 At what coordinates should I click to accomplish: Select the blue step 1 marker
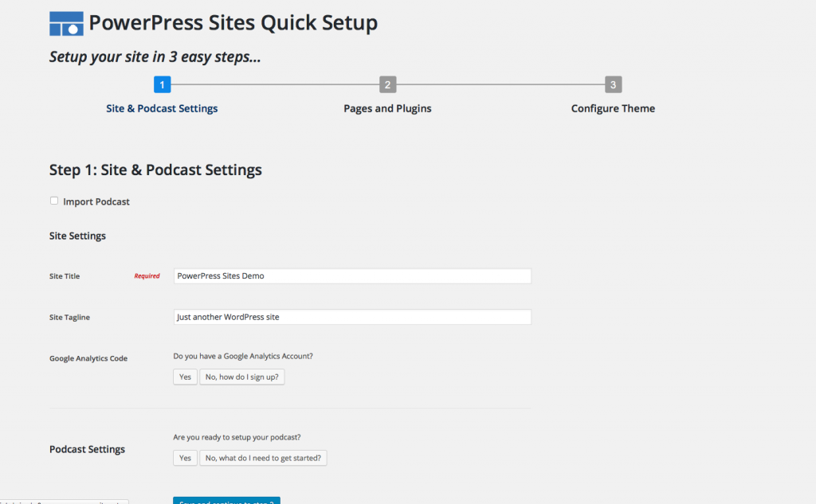162,84
